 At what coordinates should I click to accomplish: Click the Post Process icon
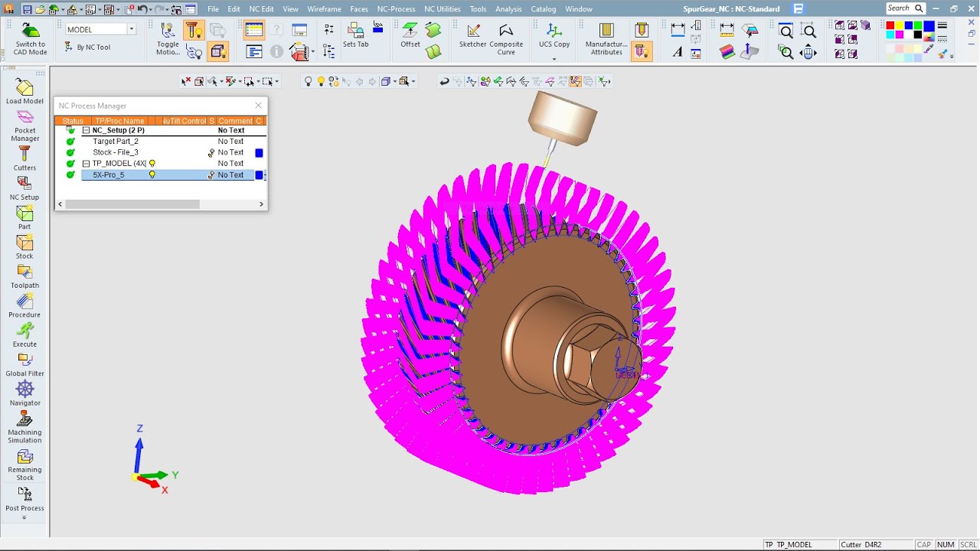tap(24, 494)
